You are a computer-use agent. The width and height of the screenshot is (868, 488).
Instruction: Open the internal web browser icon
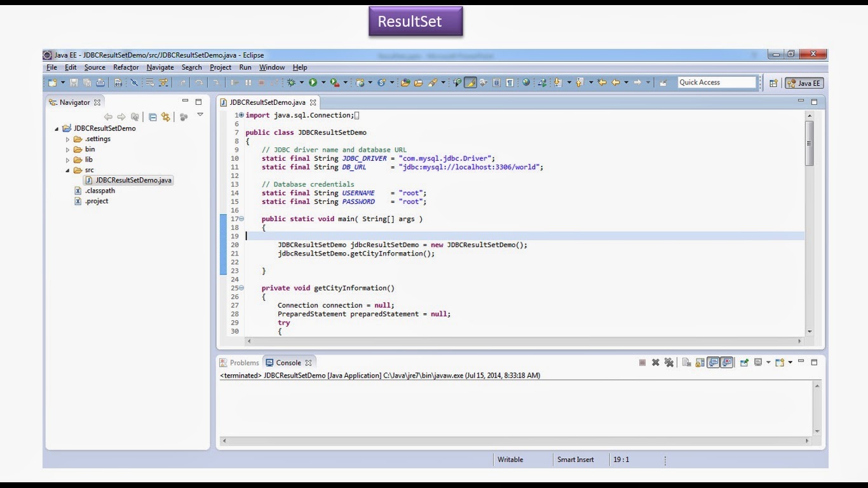coord(526,83)
